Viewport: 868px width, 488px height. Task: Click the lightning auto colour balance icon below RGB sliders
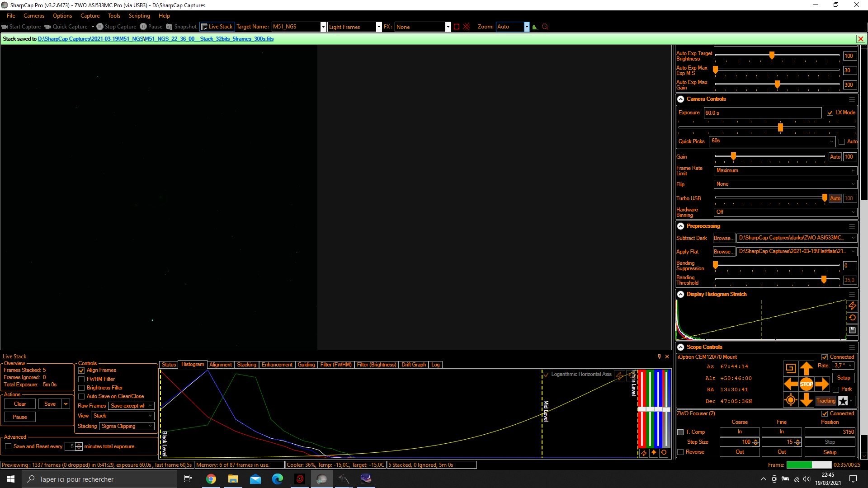tap(644, 453)
